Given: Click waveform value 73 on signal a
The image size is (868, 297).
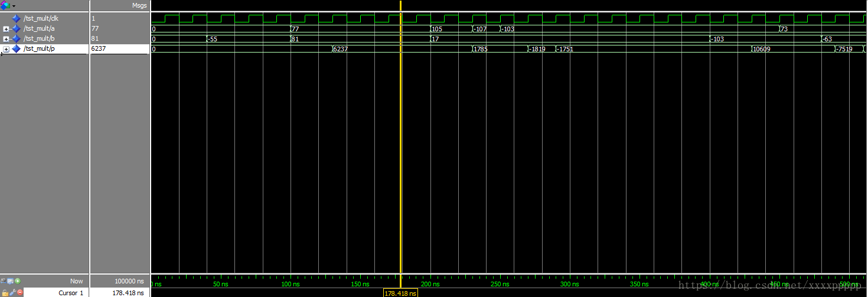Looking at the screenshot, I should pyautogui.click(x=784, y=29).
